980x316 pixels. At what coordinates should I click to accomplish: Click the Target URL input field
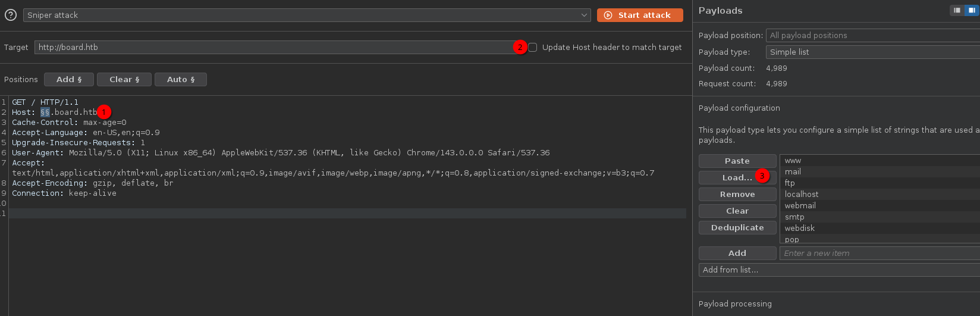tap(274, 47)
